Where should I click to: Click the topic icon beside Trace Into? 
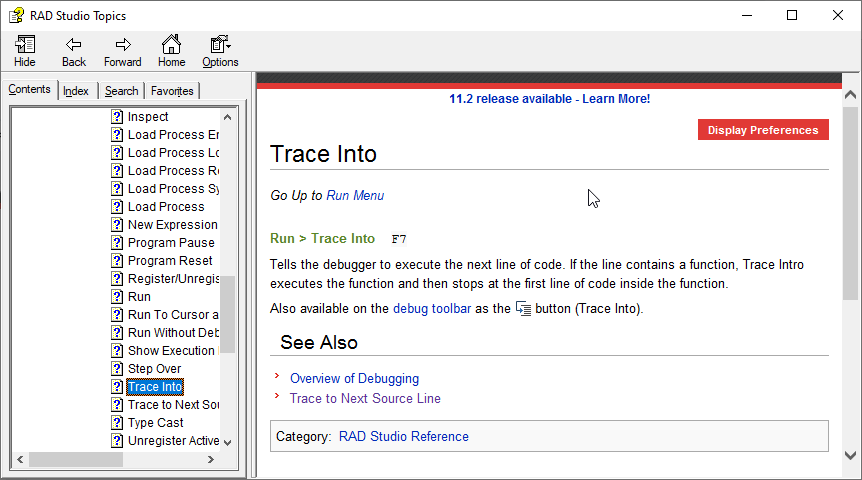click(117, 387)
